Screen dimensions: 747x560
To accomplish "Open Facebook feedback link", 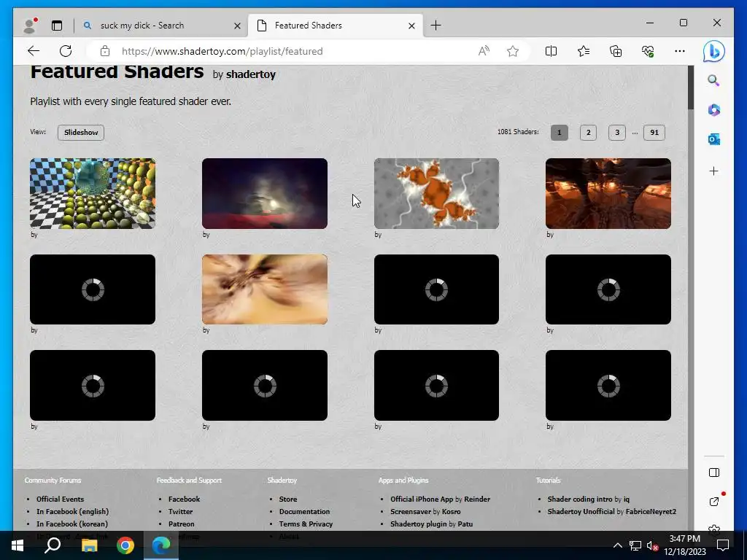I will [x=184, y=499].
